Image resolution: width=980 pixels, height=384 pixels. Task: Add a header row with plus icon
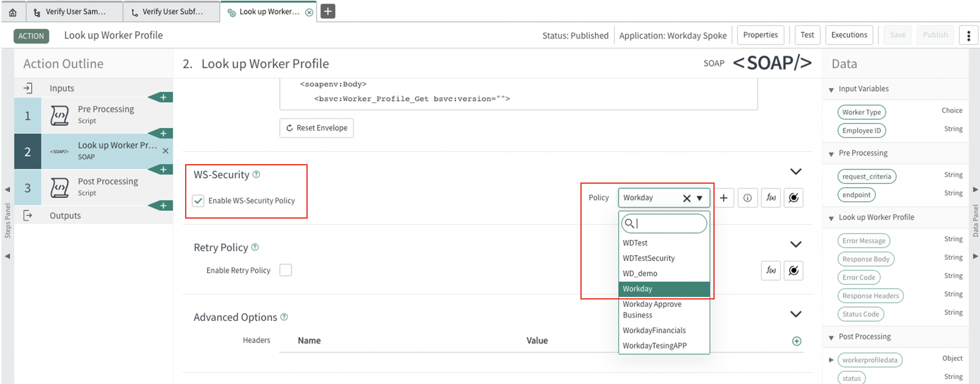tap(797, 341)
